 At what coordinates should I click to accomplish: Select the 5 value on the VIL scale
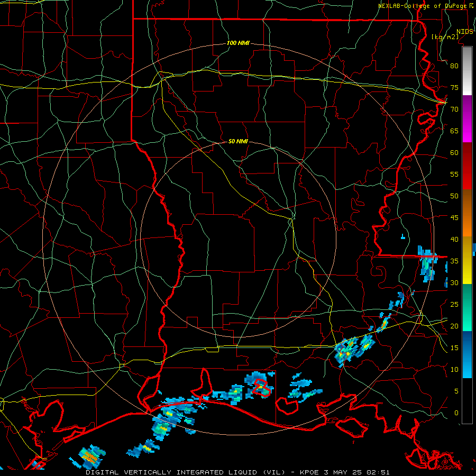pyautogui.click(x=456, y=391)
